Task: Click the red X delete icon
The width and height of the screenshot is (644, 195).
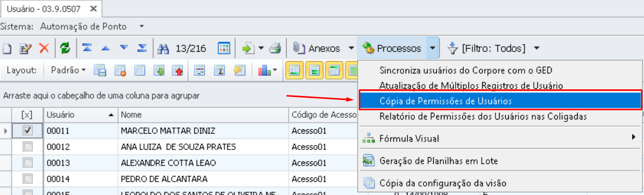Action: [44, 48]
